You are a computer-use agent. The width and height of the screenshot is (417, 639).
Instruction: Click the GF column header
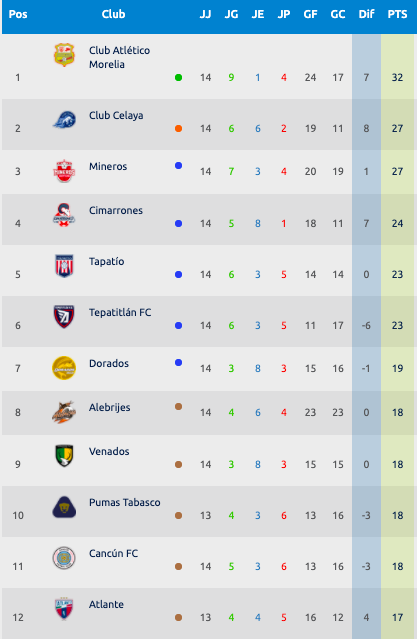point(310,14)
